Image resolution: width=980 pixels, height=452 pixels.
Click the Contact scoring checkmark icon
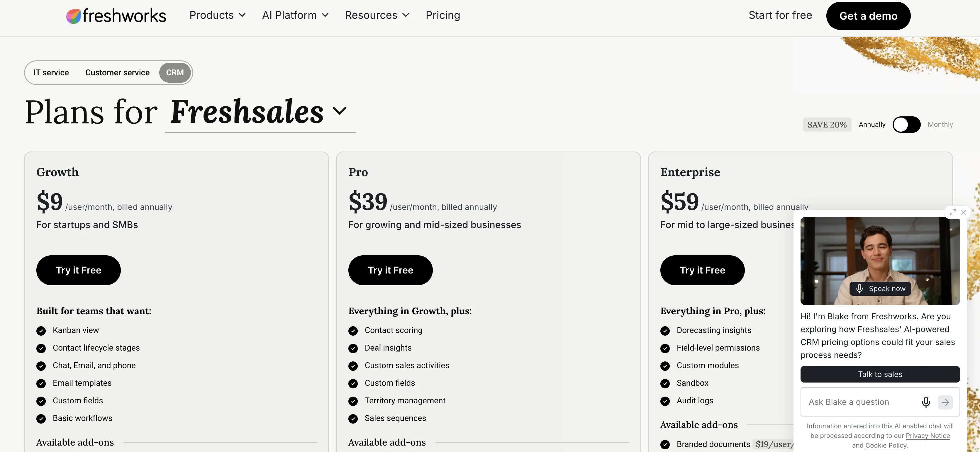click(353, 331)
